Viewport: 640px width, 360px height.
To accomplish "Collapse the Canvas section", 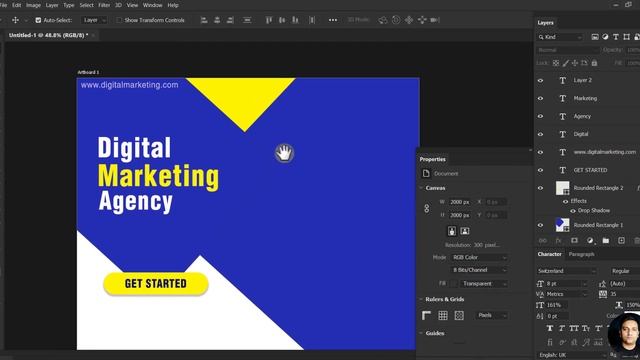I will click(x=421, y=188).
